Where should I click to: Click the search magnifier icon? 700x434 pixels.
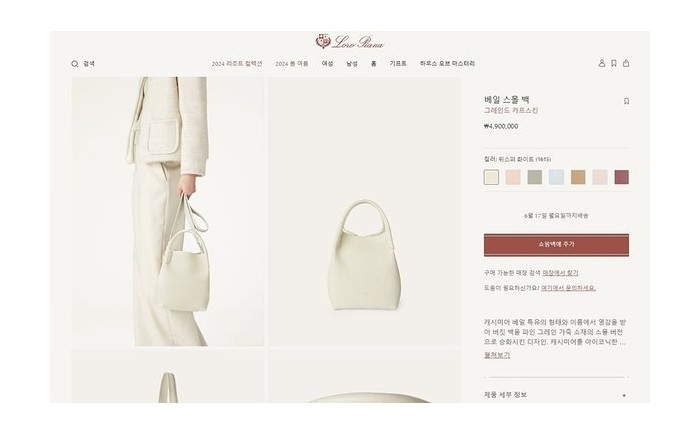pos(75,64)
